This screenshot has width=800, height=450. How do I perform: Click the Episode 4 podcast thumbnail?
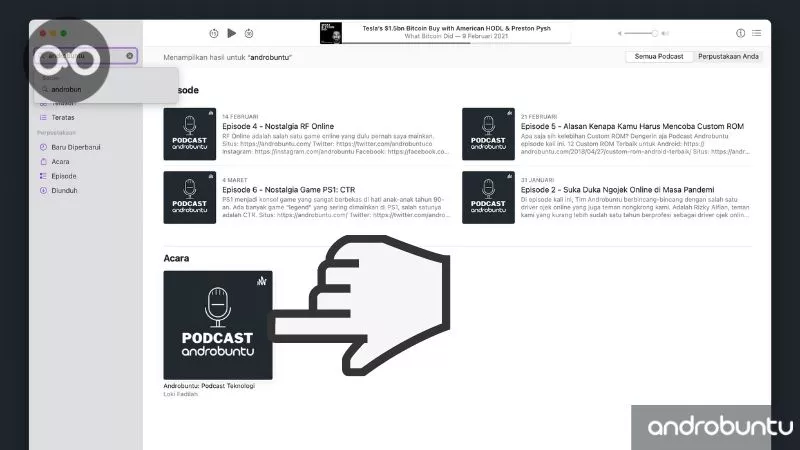point(190,134)
